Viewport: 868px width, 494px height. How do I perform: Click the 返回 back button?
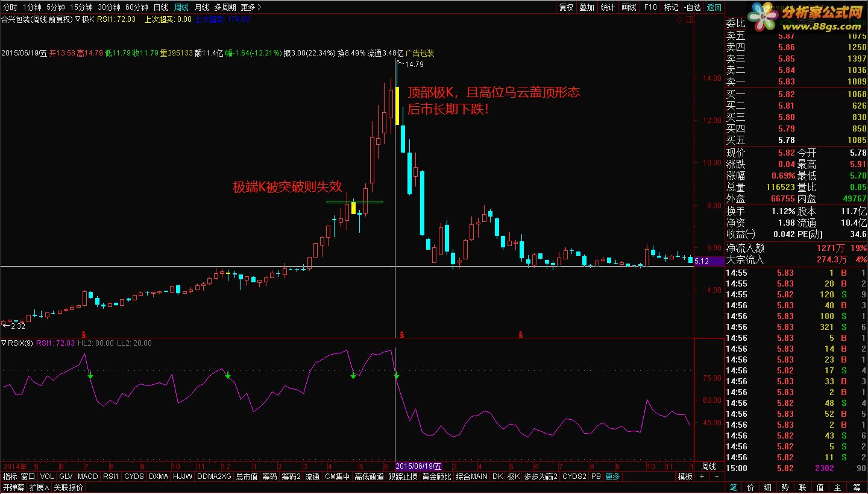[714, 7]
